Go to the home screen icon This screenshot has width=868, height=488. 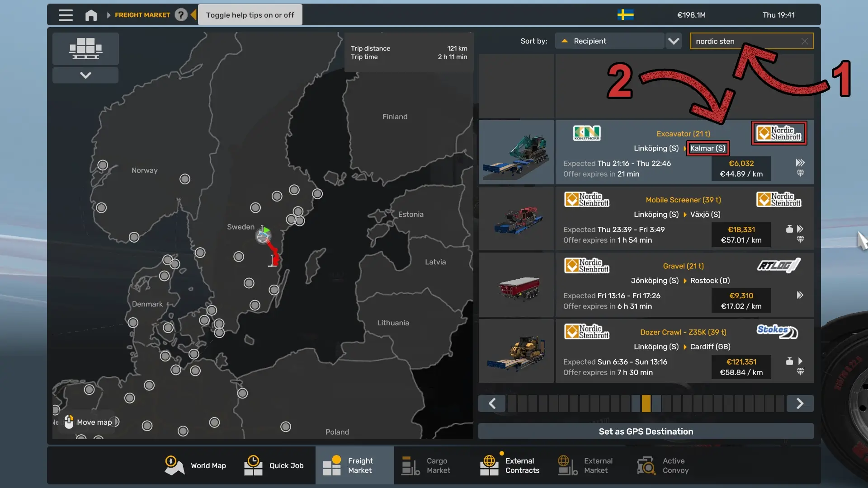(91, 15)
